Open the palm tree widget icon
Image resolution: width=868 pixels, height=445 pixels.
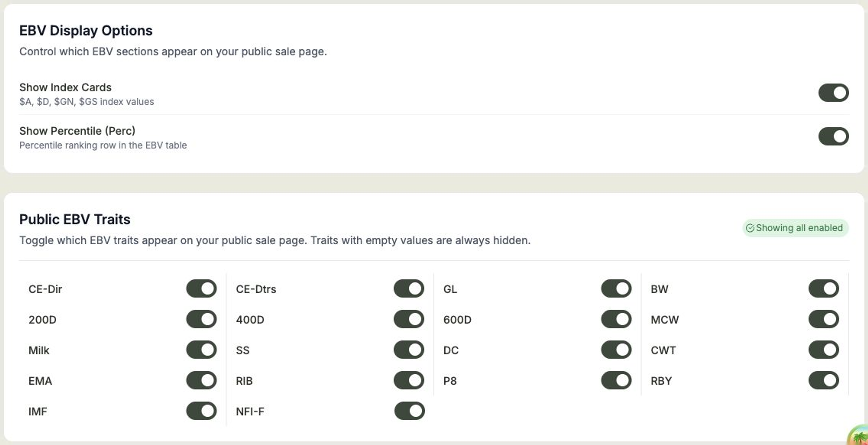859,436
